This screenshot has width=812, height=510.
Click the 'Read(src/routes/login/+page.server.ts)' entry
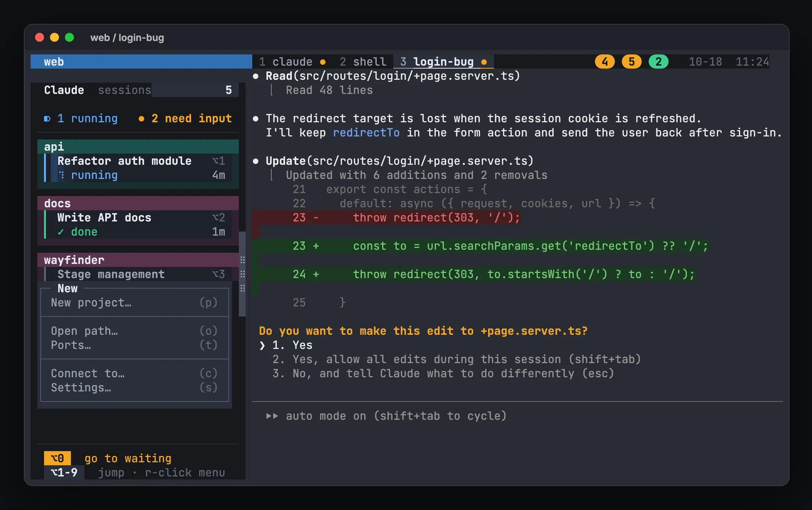[x=393, y=76]
